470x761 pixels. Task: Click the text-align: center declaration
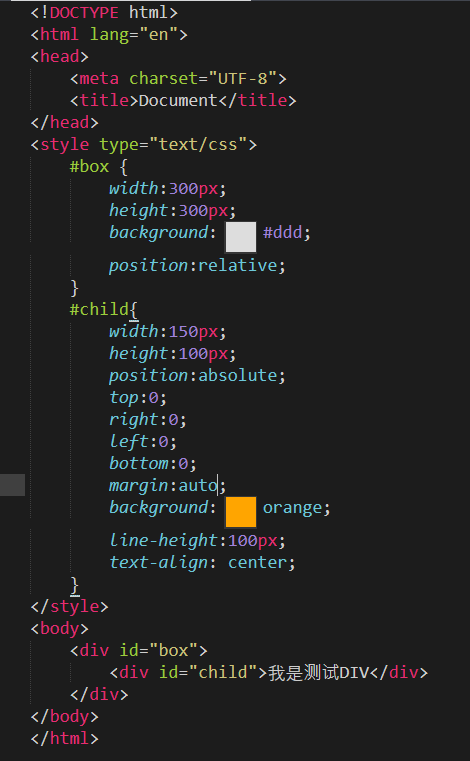202,562
